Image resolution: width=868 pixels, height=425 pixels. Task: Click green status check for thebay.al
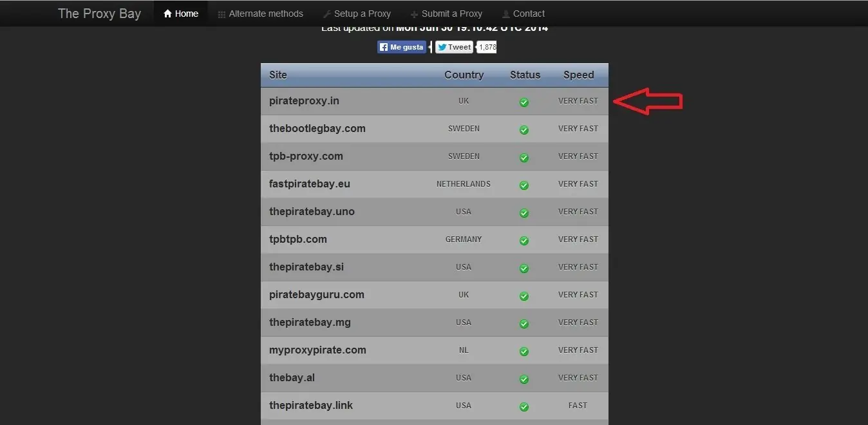(x=524, y=379)
